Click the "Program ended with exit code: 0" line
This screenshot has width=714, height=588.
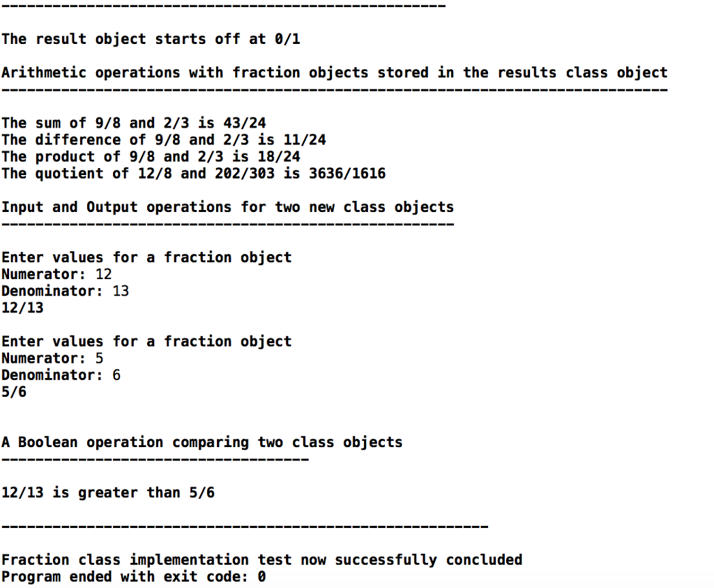[x=133, y=577]
